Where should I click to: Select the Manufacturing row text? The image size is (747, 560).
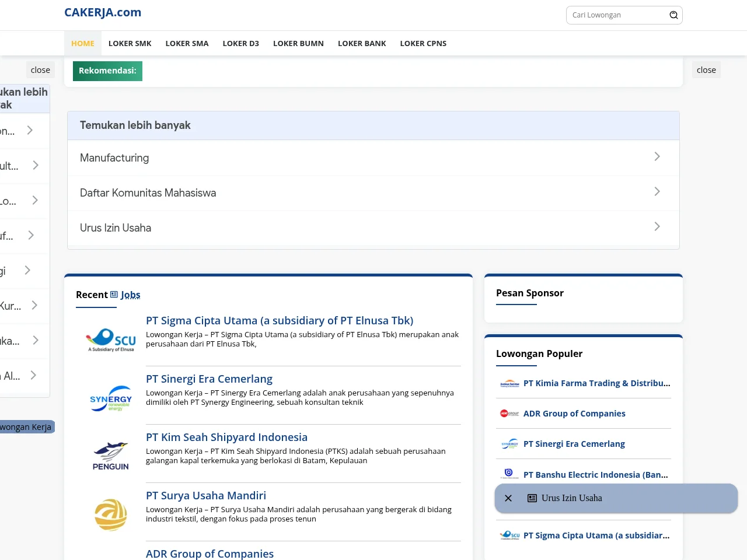point(114,158)
